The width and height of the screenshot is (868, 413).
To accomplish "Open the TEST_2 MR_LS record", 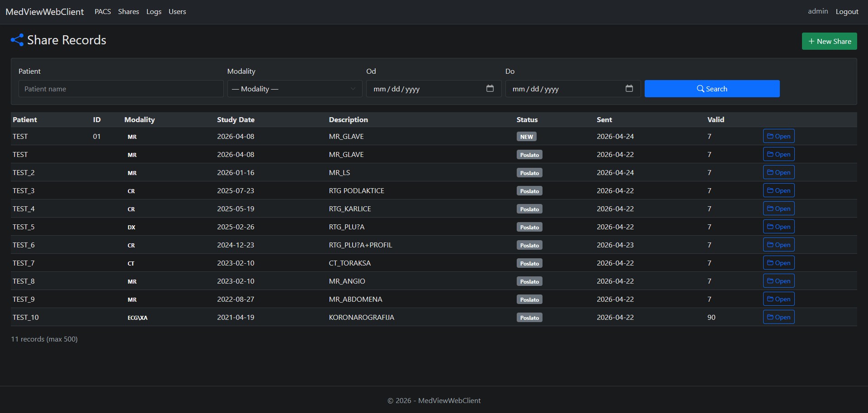I will [x=778, y=172].
